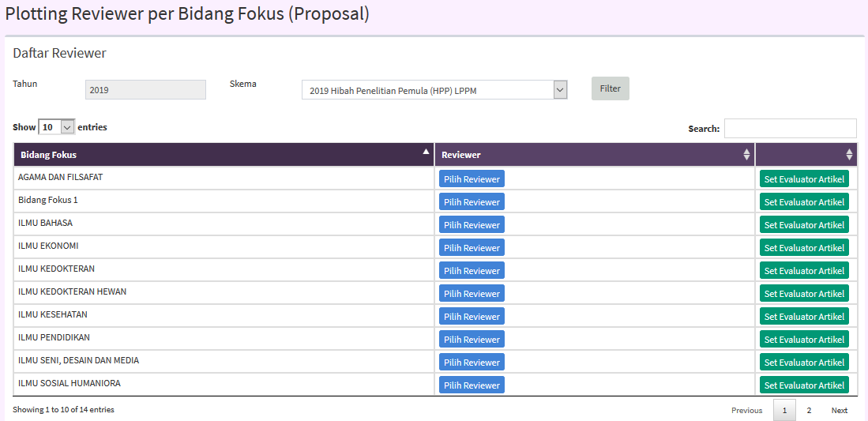Focus the Search text field
This screenshot has height=421, width=868.
[x=790, y=128]
